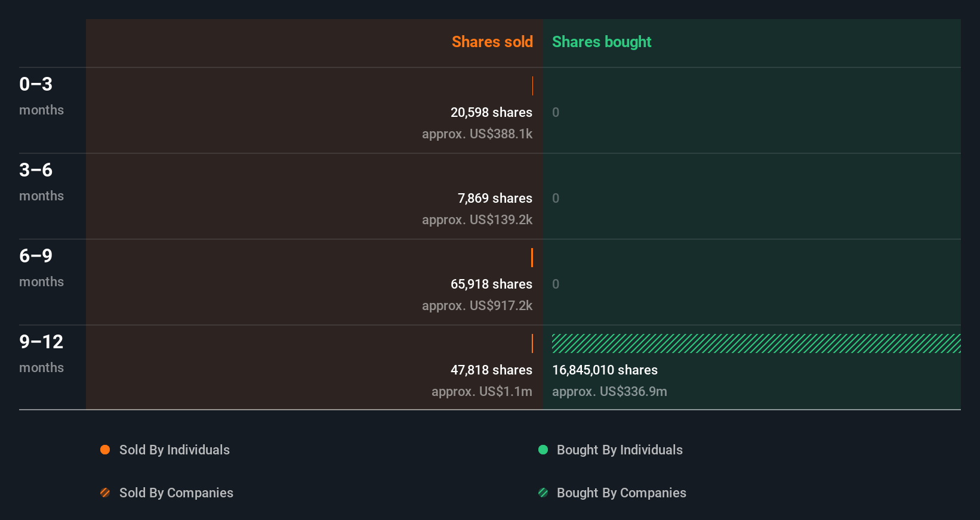The image size is (980, 520).
Task: Click the approx. US$917.2k value
Action: (477, 305)
